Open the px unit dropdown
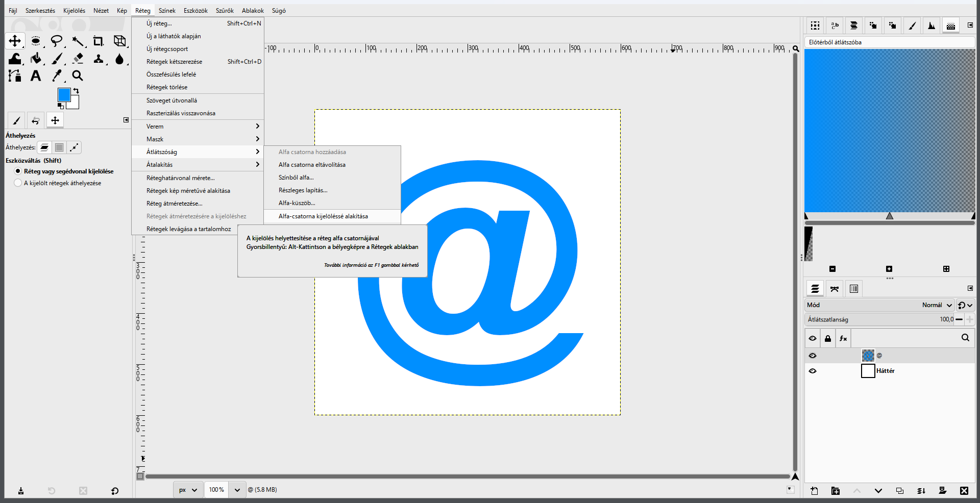 point(188,490)
